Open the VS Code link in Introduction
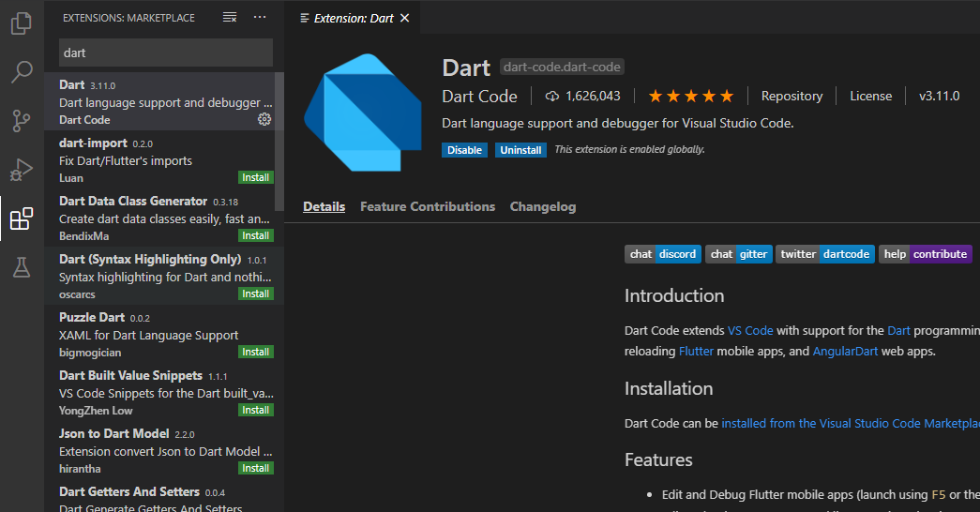The width and height of the screenshot is (980, 512). point(750,330)
